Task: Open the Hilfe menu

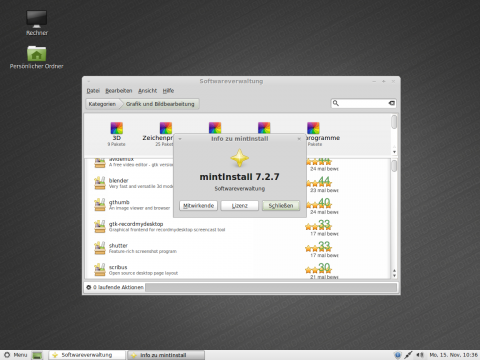Action: pos(168,91)
